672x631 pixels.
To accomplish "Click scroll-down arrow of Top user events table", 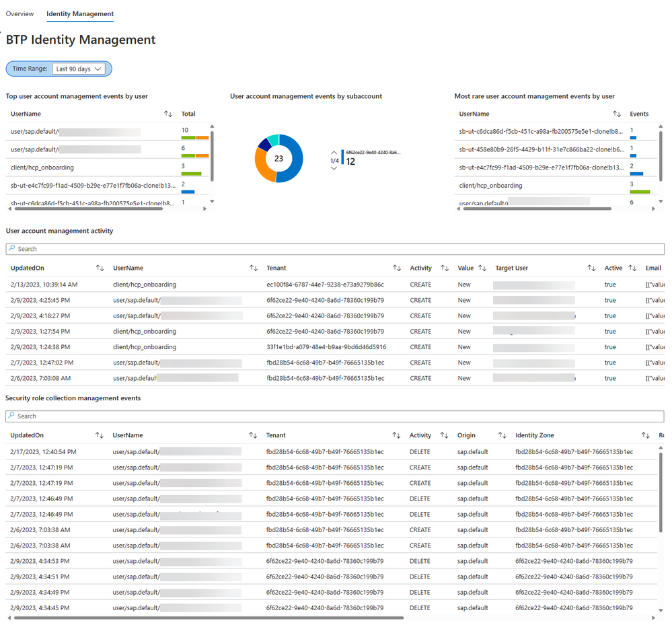I will click(212, 201).
